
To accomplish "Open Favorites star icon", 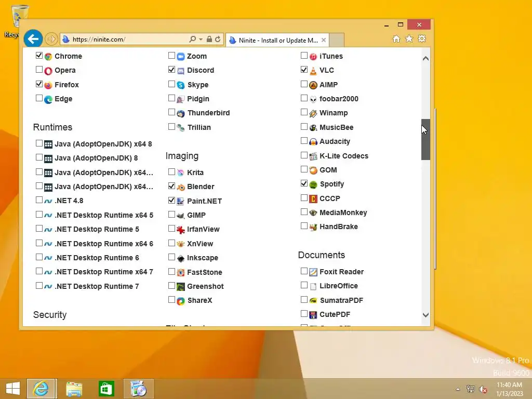I will pos(409,38).
